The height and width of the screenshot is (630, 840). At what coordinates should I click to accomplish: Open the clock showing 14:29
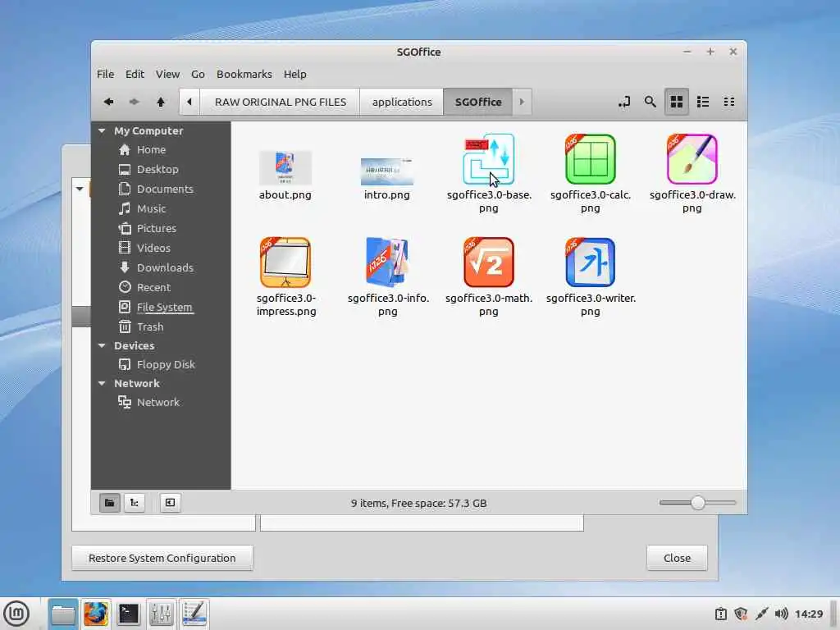[809, 614]
